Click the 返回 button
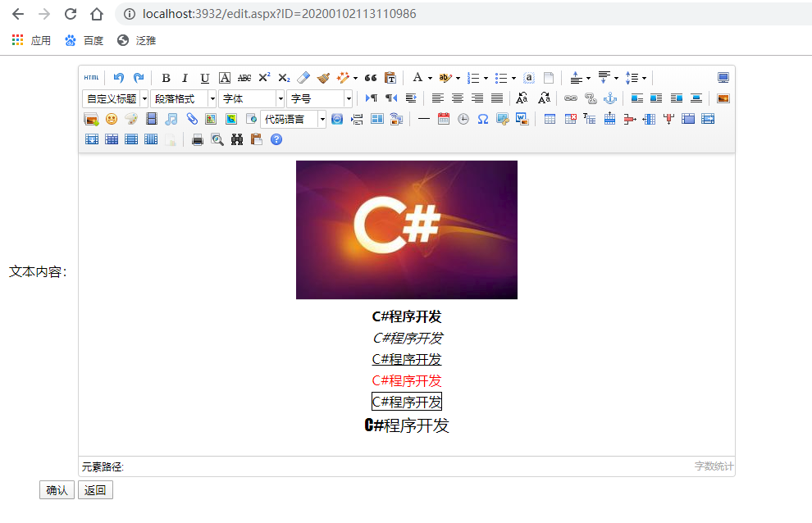The image size is (812, 523). click(x=95, y=490)
